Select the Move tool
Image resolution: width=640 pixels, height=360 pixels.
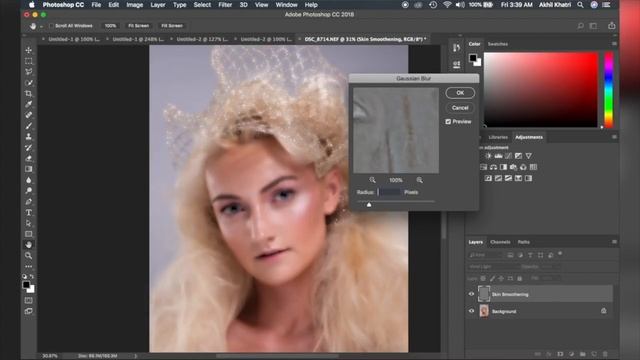coord(29,50)
